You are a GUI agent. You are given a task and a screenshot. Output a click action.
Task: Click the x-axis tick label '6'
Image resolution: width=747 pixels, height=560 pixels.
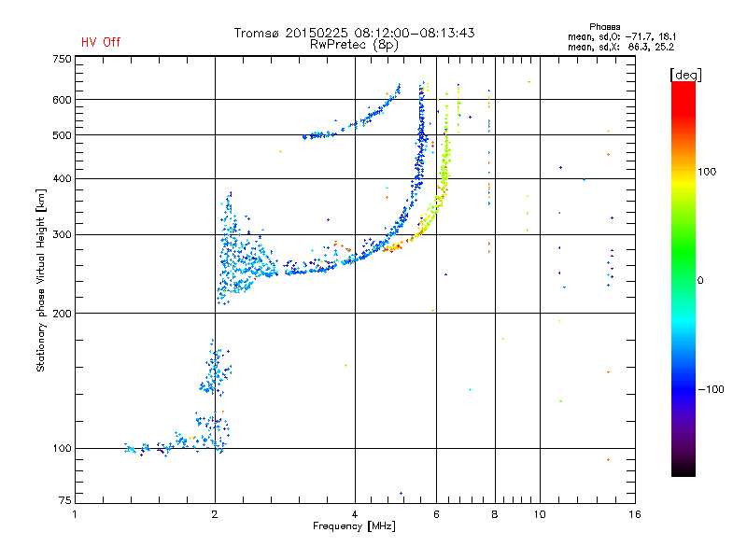[436, 514]
